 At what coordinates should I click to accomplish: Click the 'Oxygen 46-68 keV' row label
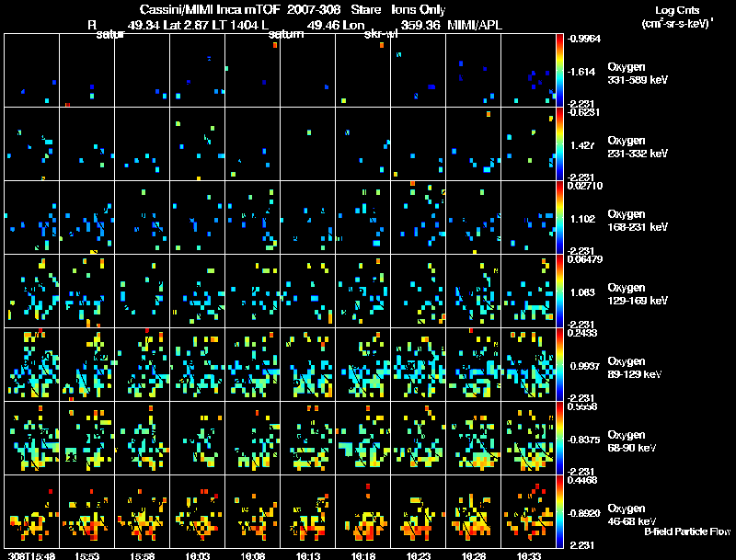(x=632, y=515)
